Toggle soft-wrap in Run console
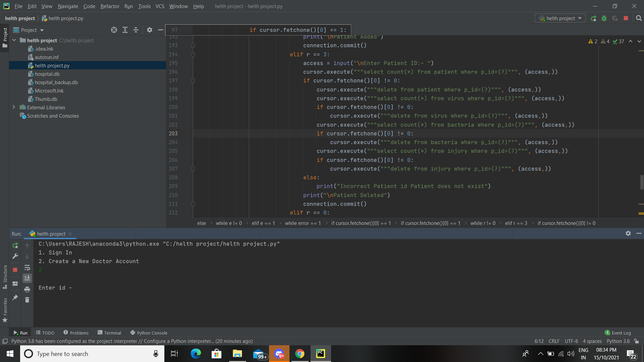Screen dimensions: 644x362 pyautogui.click(x=27, y=268)
